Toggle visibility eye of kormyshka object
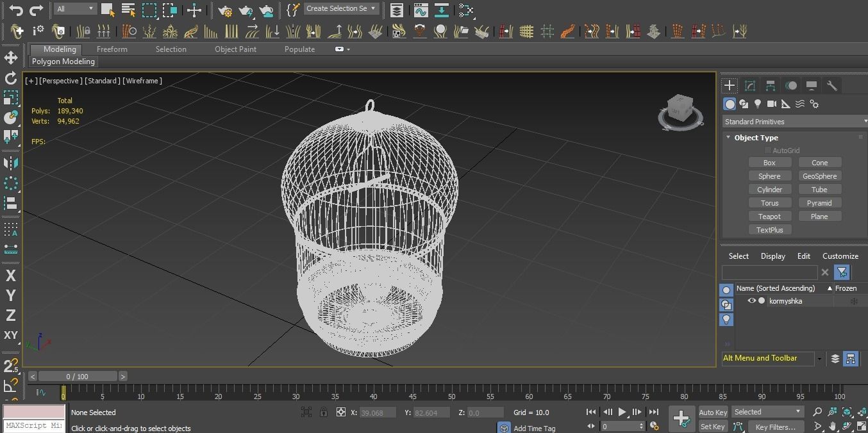Screen dimensions: 868x433 click(751, 301)
